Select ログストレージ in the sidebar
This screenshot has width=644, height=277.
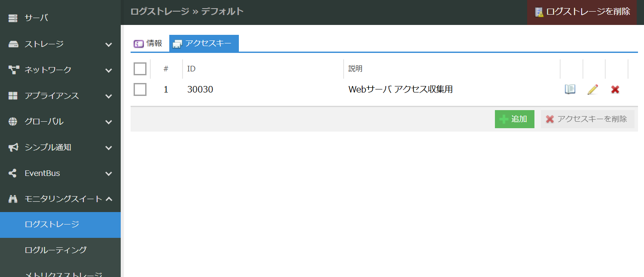(x=60, y=225)
